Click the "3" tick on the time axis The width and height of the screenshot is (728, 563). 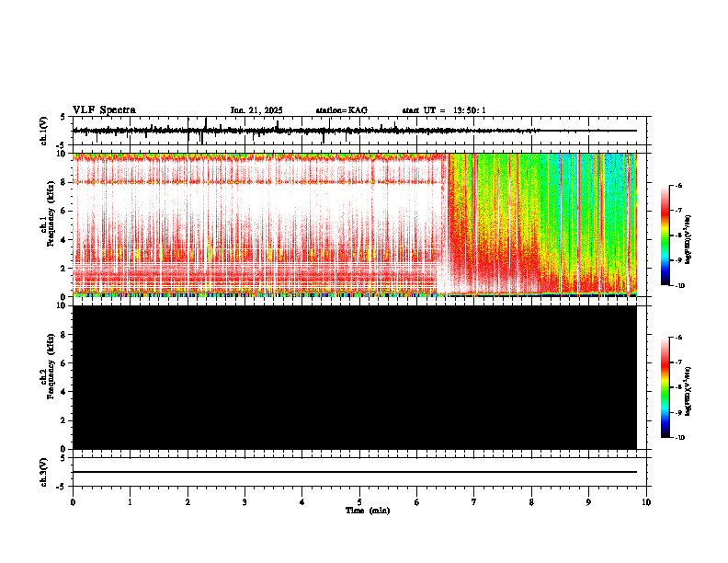pos(245,502)
